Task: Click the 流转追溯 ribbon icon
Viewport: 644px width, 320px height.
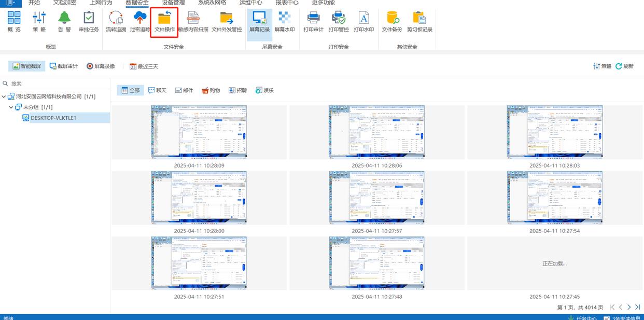Action: click(116, 22)
